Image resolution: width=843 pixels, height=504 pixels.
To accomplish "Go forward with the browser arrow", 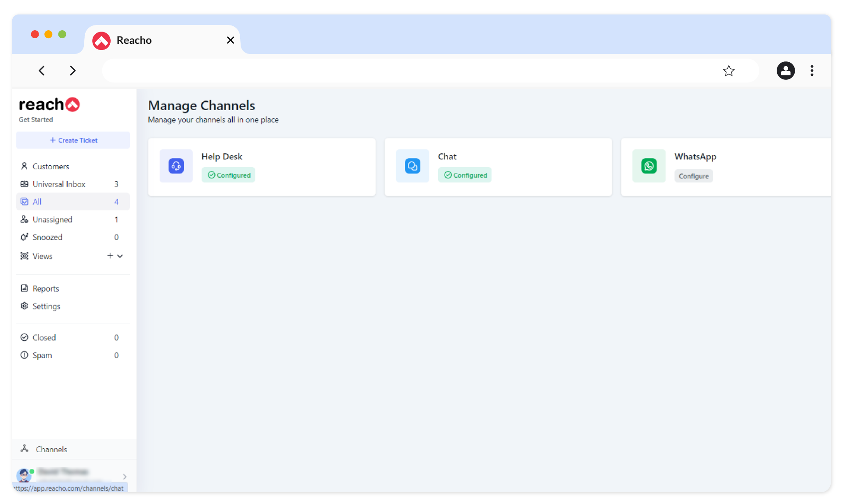I will (73, 71).
